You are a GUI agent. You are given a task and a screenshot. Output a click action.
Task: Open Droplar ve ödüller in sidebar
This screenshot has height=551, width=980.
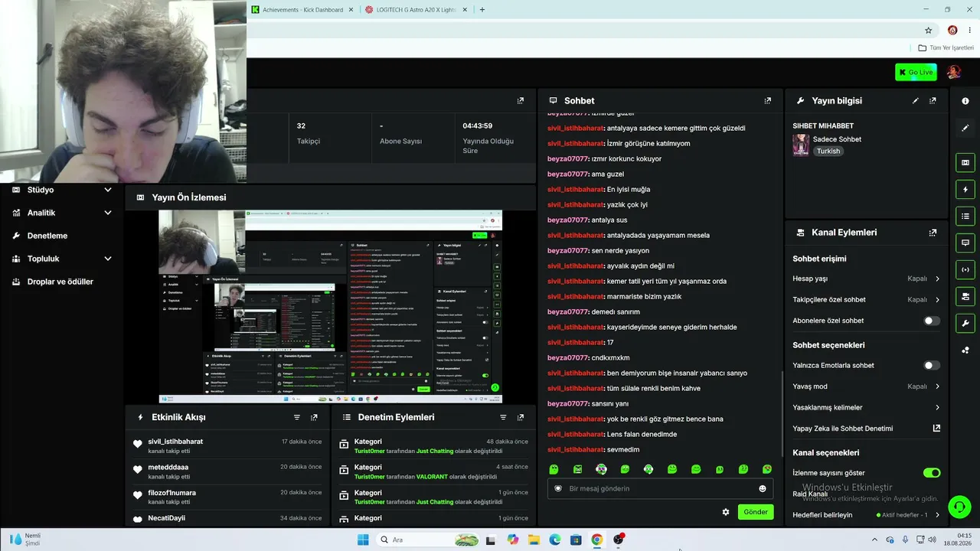pyautogui.click(x=62, y=282)
